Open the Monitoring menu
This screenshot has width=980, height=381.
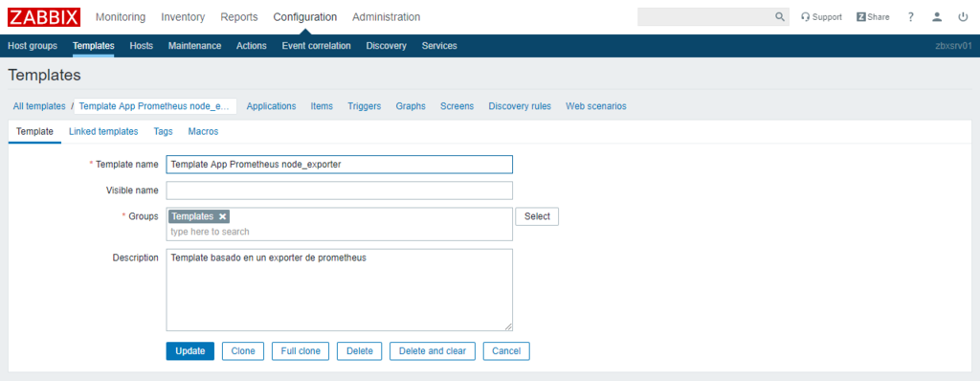click(x=121, y=17)
